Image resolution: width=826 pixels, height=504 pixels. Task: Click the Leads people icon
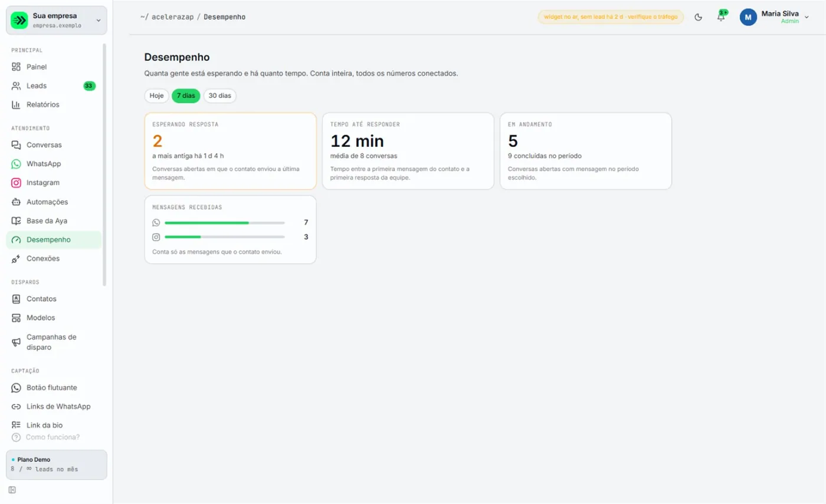click(17, 85)
